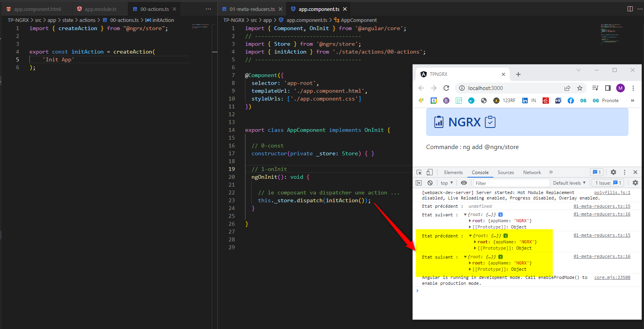
Task: Close the app.component.ts tab
Action: [x=345, y=9]
